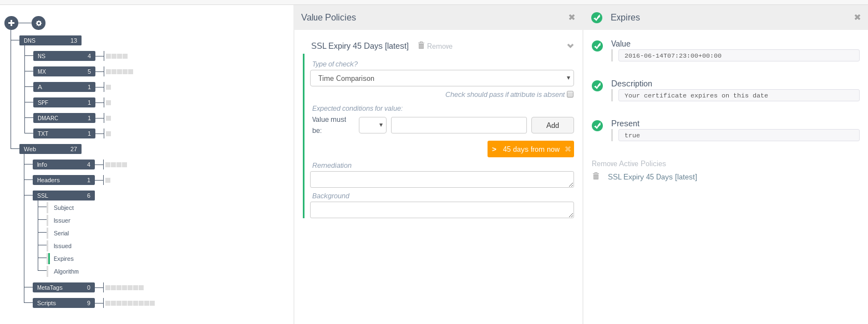Image resolution: width=868 pixels, height=324 pixels.
Task: Remove the 45 days from now condition
Action: [x=567, y=149]
